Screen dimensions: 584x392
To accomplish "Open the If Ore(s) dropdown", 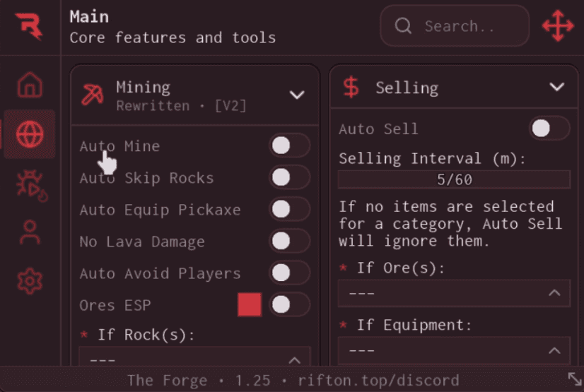I will tap(454, 293).
